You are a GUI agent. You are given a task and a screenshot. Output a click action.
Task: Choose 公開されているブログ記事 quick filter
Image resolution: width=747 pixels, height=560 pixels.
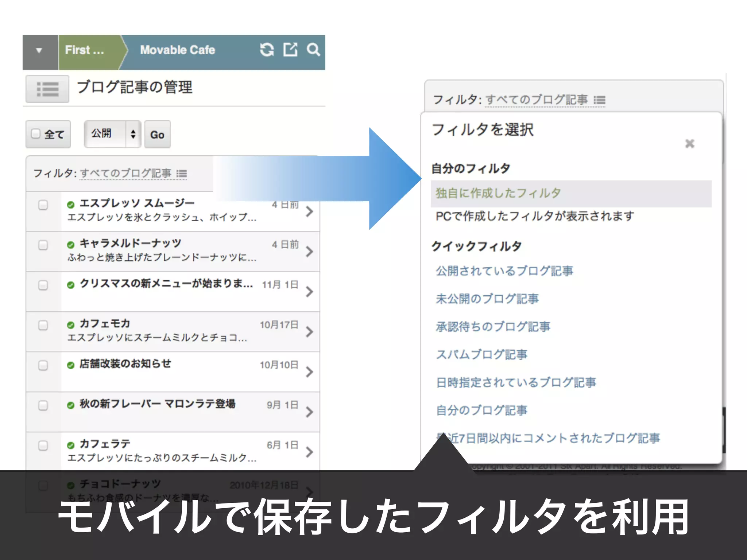point(504,271)
